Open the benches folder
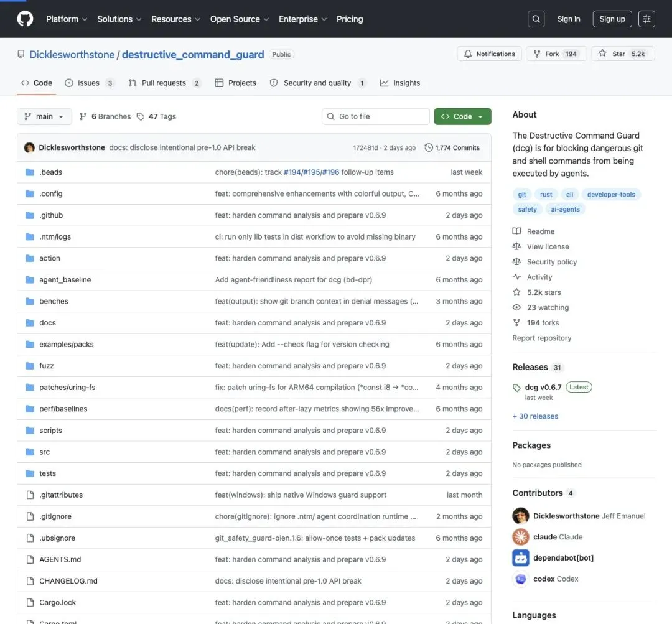This screenshot has height=624, width=672. click(54, 301)
